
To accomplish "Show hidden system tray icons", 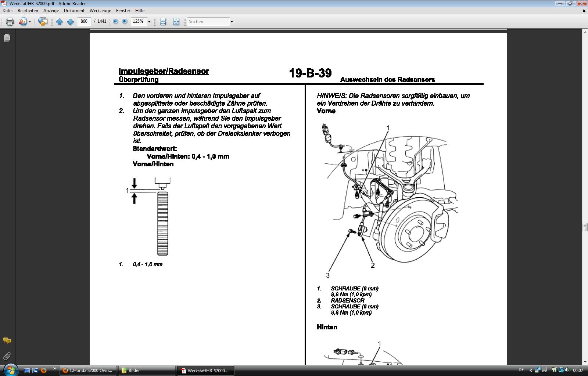I will [x=530, y=370].
